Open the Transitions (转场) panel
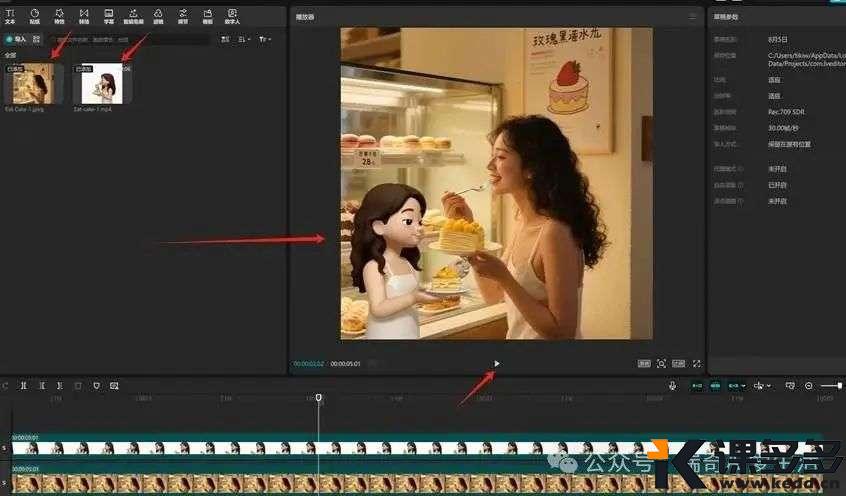Screen dimensions: 846x496 [x=84, y=15]
